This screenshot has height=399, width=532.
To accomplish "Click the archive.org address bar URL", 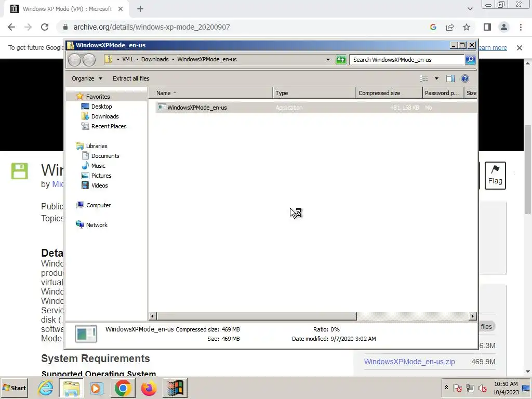I will pos(152,27).
